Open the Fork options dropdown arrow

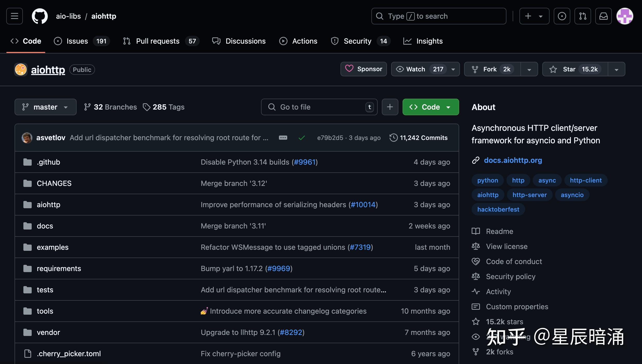pyautogui.click(x=529, y=69)
